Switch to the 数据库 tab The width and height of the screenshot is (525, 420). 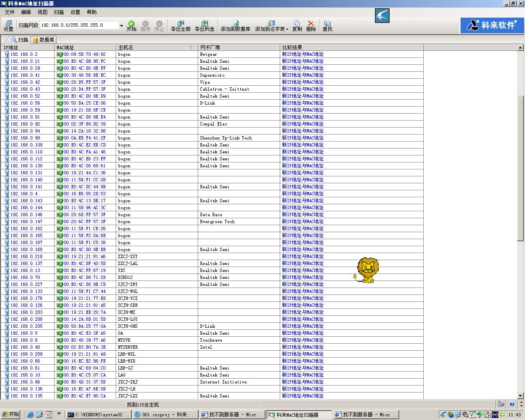click(43, 40)
